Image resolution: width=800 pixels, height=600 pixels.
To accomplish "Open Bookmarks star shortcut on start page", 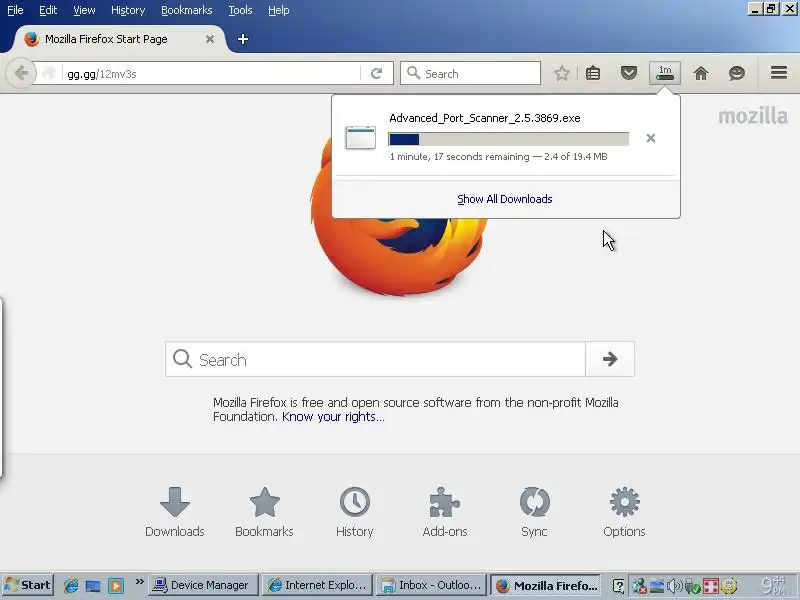I will pos(264,512).
